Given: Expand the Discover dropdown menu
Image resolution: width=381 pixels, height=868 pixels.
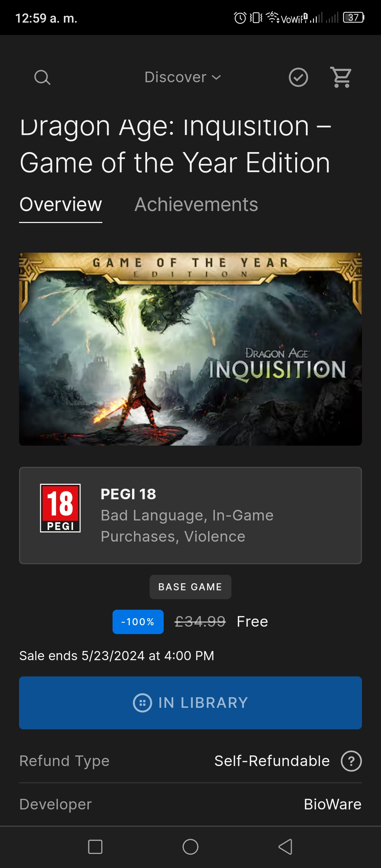Looking at the screenshot, I should 183,77.
